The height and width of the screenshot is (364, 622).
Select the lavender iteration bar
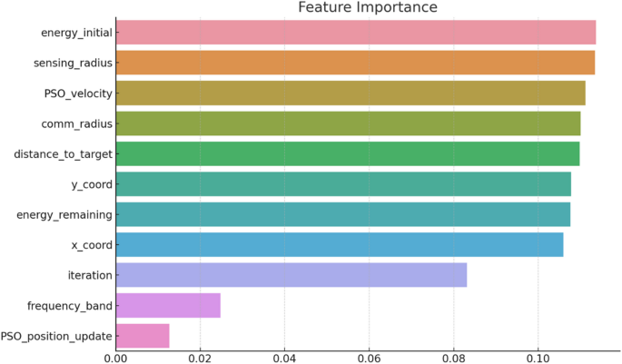291,275
